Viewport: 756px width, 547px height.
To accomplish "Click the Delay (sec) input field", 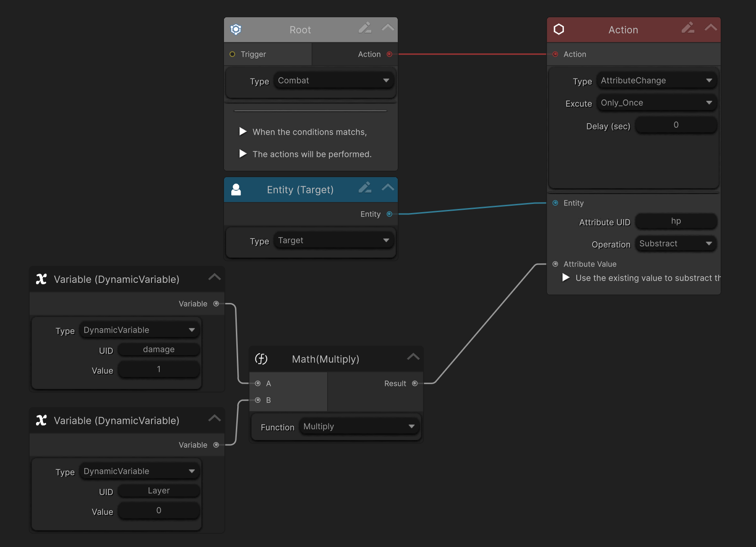I will tap(676, 125).
